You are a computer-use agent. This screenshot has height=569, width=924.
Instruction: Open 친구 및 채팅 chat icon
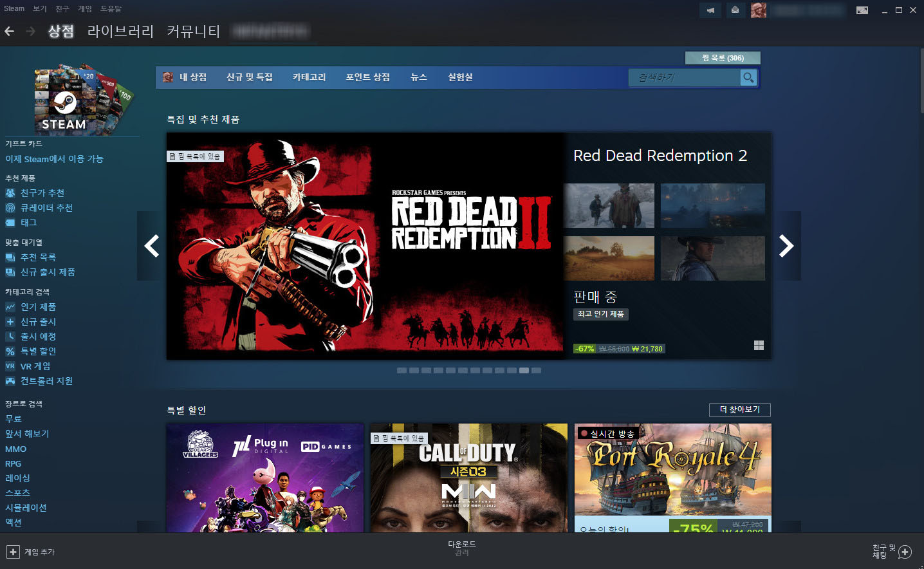coord(905,552)
